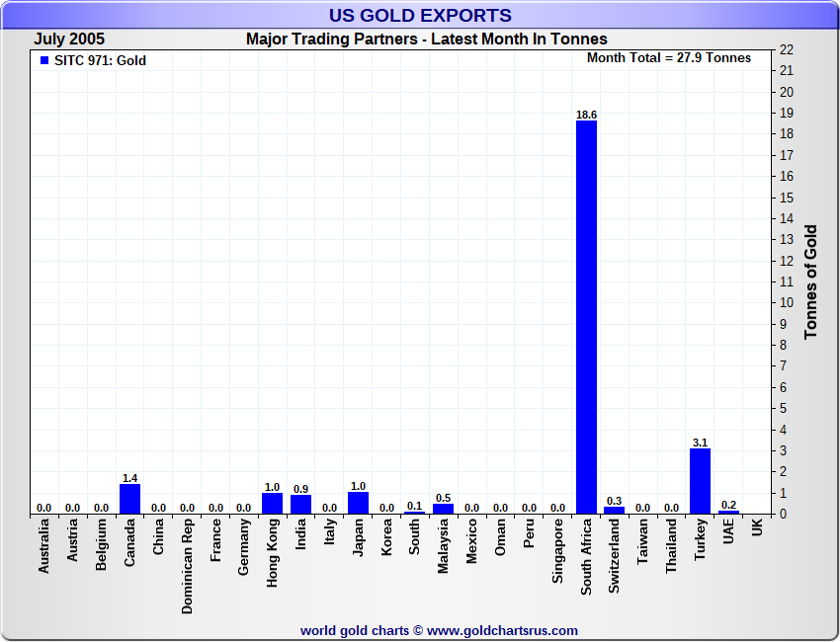Viewport: 840px width, 642px height.
Task: Click the 1.4 value above Canada
Action: 129,478
